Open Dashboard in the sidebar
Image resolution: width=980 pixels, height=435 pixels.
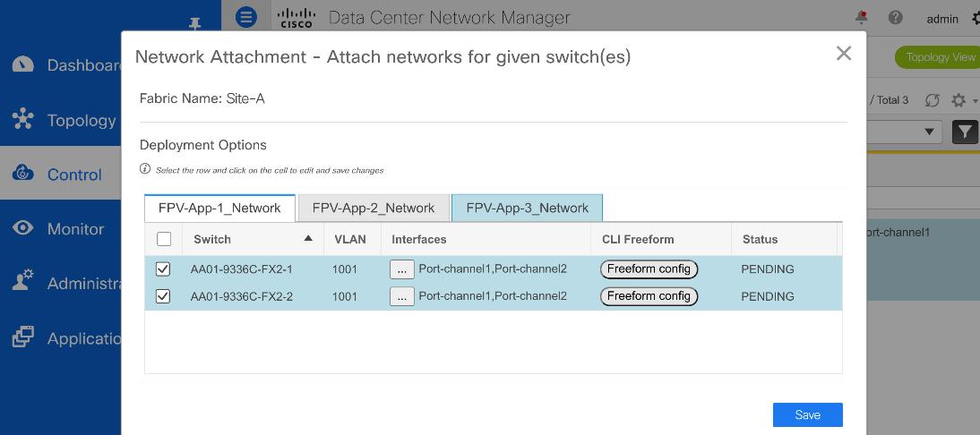pos(61,65)
